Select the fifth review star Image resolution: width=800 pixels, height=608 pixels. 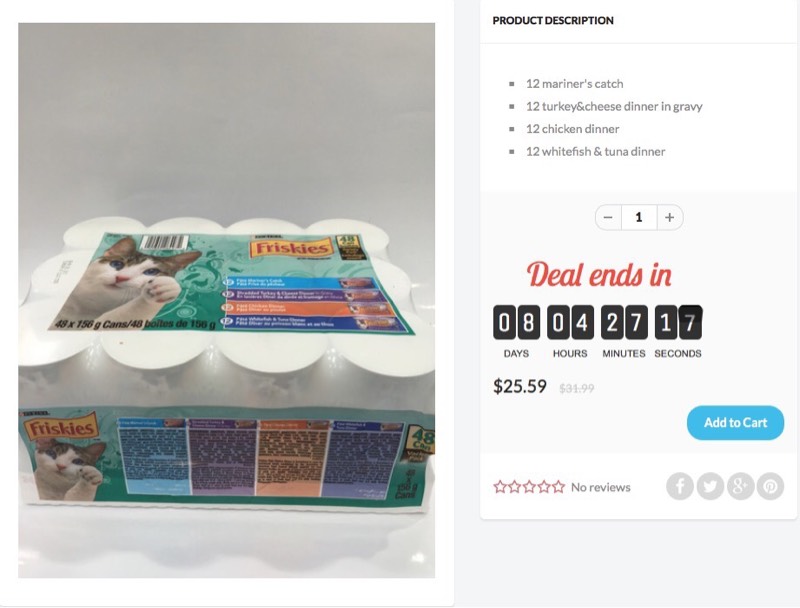pyautogui.click(x=559, y=487)
